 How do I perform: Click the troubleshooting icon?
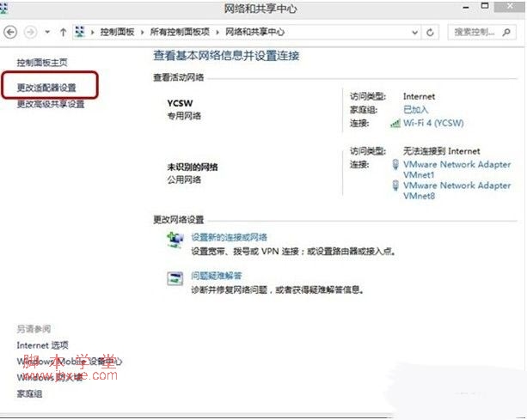[175, 278]
